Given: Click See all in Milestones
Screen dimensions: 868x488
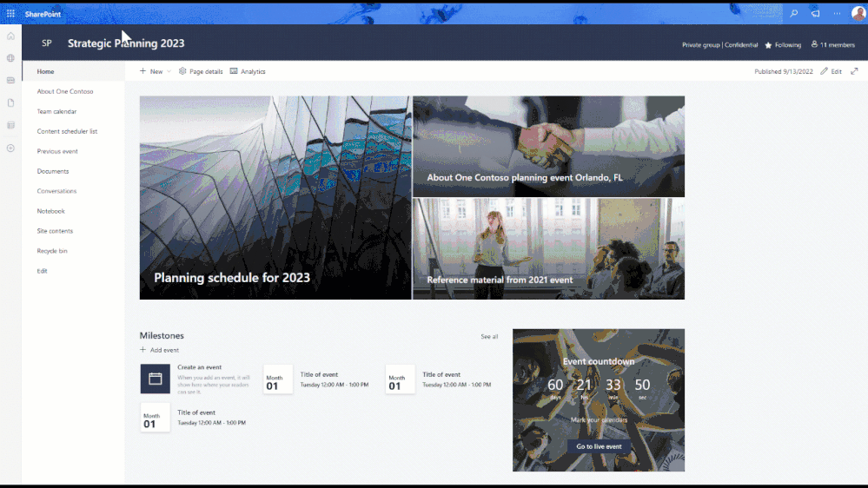Looking at the screenshot, I should (489, 336).
